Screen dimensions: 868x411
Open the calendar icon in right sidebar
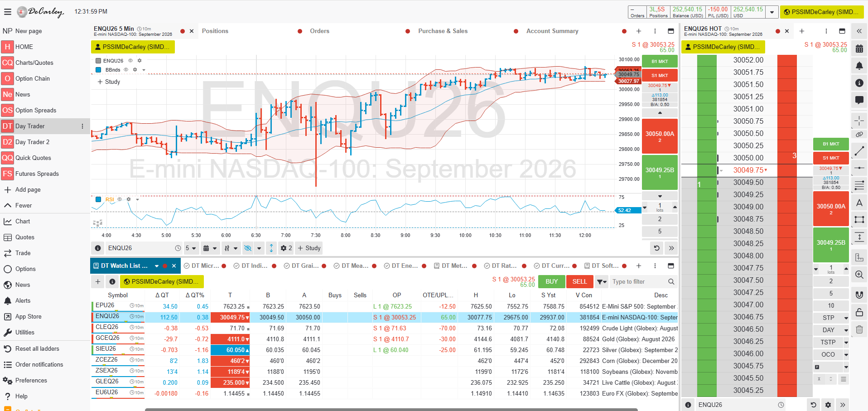click(859, 48)
